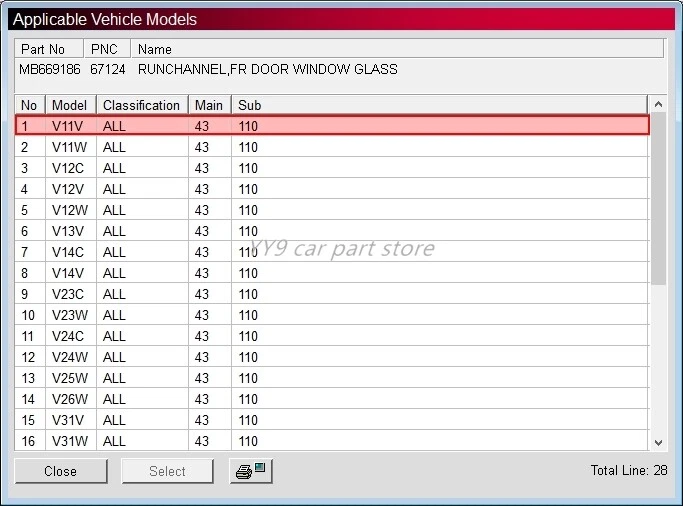Select row with model V14C
This screenshot has height=506, width=683.
tap(332, 252)
